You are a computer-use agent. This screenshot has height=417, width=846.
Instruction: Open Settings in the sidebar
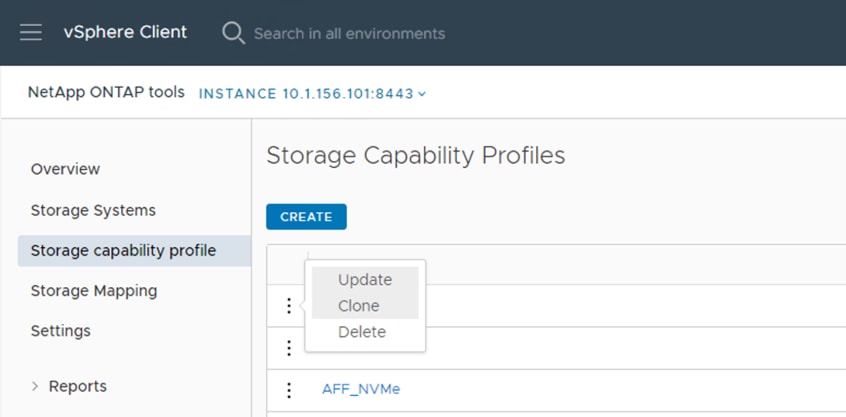coord(60,331)
